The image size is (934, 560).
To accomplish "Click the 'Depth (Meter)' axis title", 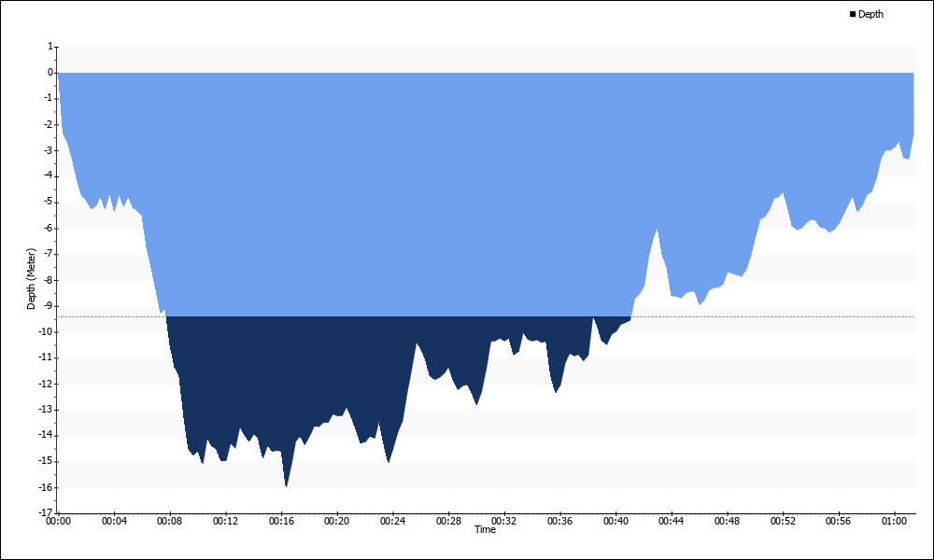I will [x=31, y=278].
